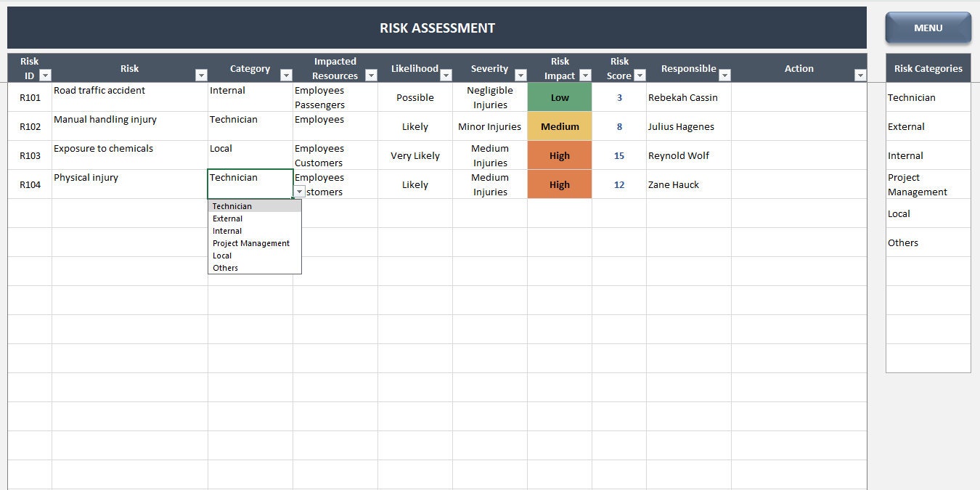Viewport: 980px width, 490px height.
Task: Open the Risk Impact filter arrow
Action: [x=585, y=75]
